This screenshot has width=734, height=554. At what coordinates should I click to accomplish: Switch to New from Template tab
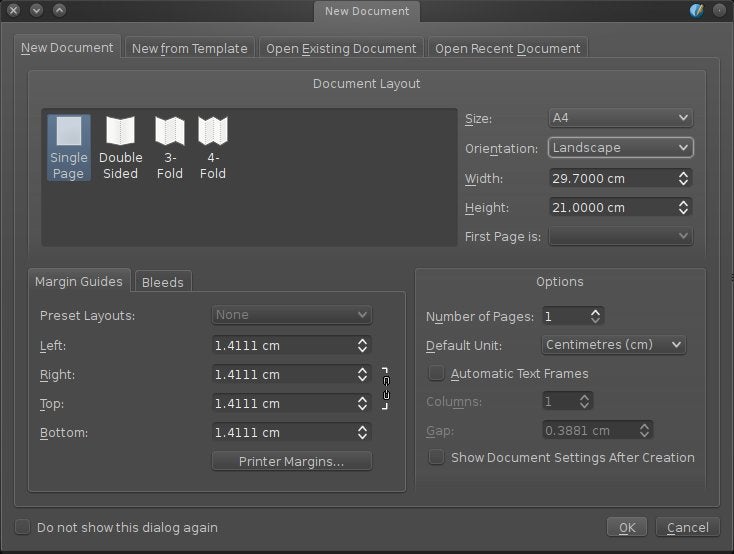(x=190, y=48)
